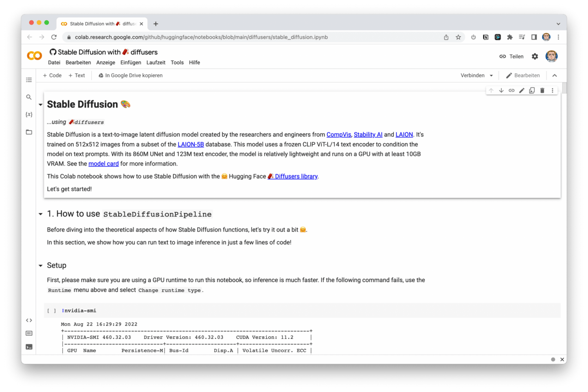This screenshot has height=392, width=588.
Task: Open the code snippets panel
Action: coord(29,320)
